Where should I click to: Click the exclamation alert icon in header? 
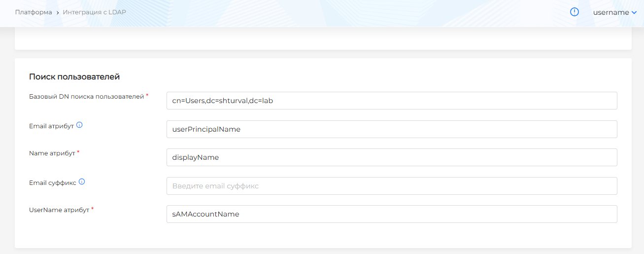coord(574,12)
